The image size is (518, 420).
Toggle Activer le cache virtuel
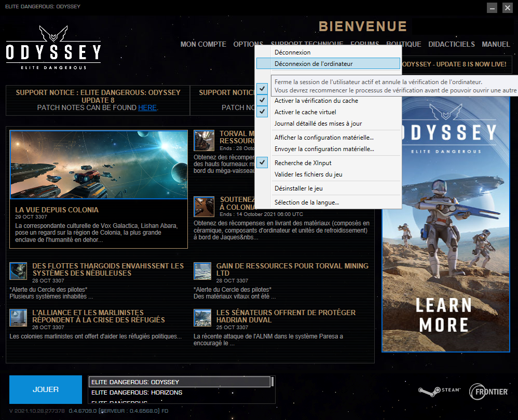[329, 112]
